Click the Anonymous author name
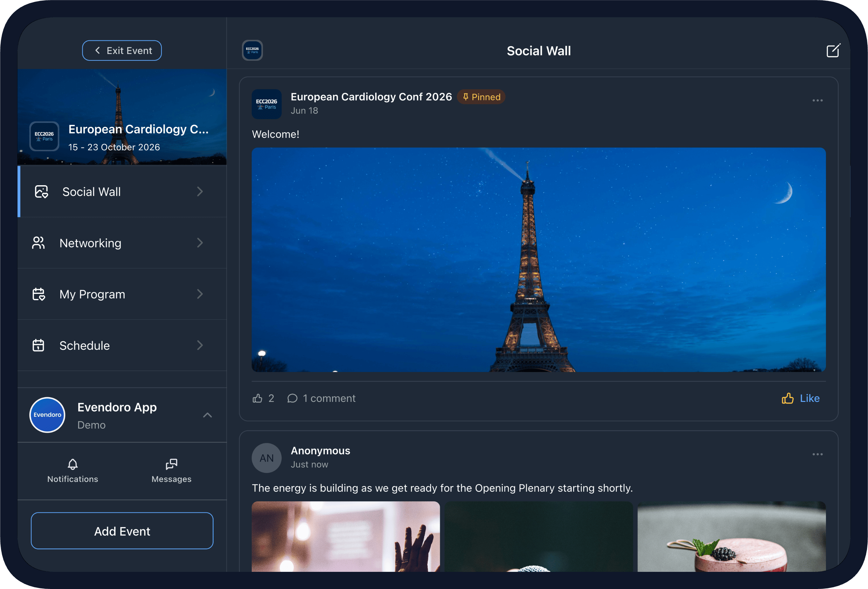Viewport: 868px width, 589px height. (x=320, y=450)
